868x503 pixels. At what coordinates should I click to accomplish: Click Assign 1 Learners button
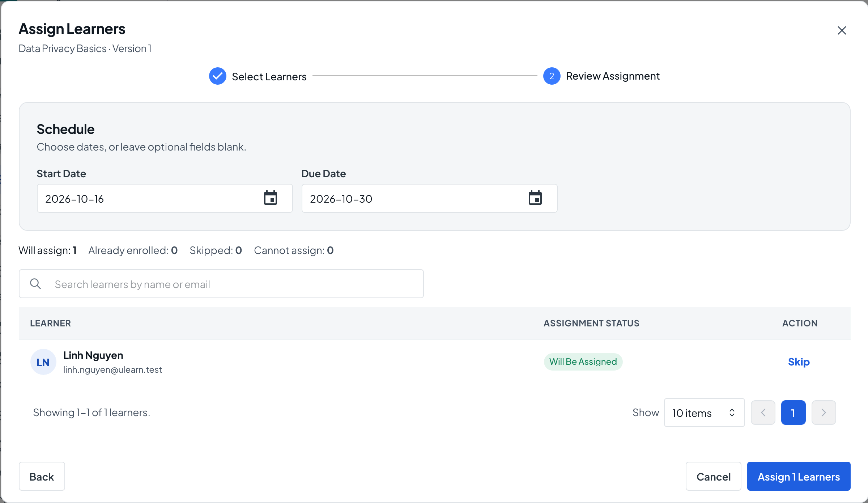pyautogui.click(x=799, y=476)
